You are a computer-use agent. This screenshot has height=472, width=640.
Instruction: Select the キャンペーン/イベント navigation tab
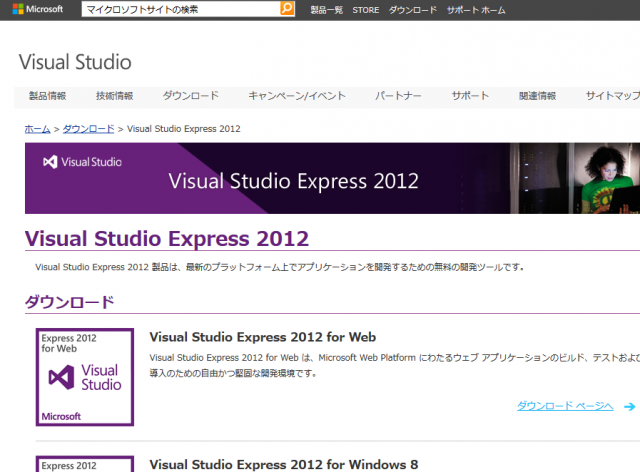297,96
